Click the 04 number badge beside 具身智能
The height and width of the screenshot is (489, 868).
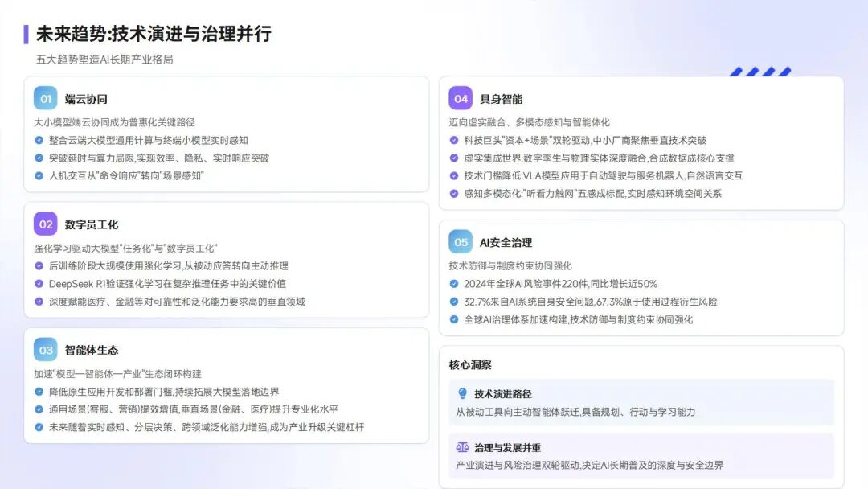(461, 99)
